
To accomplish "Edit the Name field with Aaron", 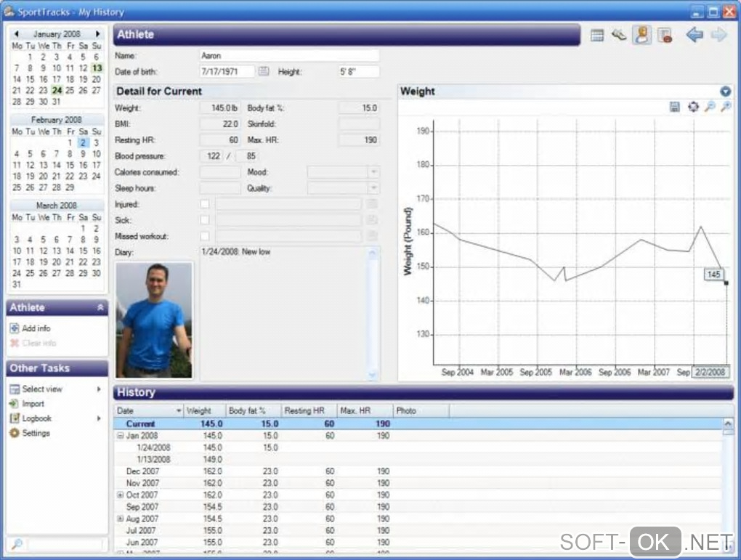I will point(289,56).
